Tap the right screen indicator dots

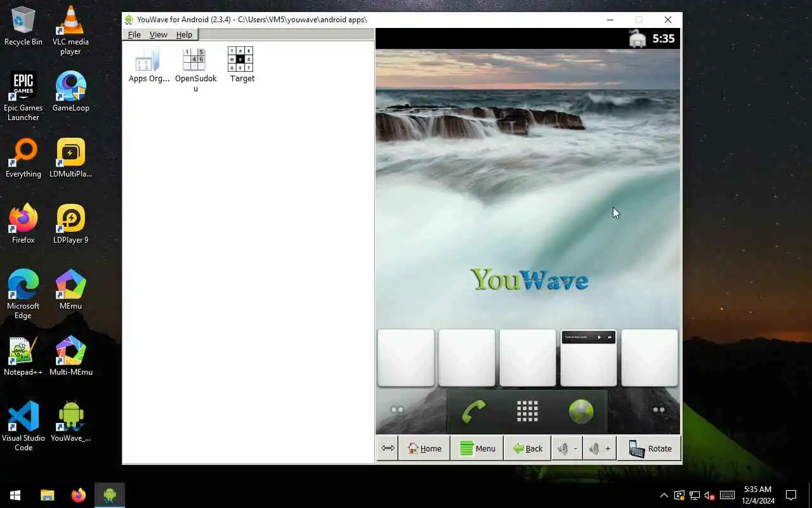tap(658, 410)
